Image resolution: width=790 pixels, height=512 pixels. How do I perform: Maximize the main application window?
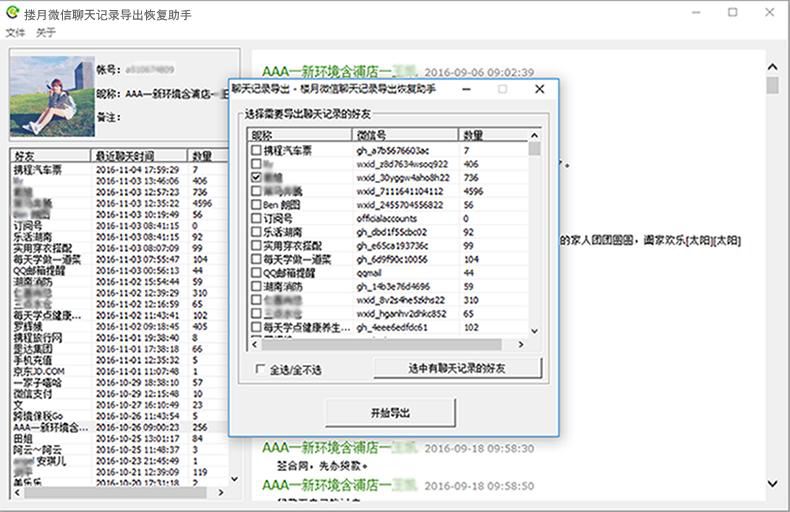pyautogui.click(x=733, y=13)
